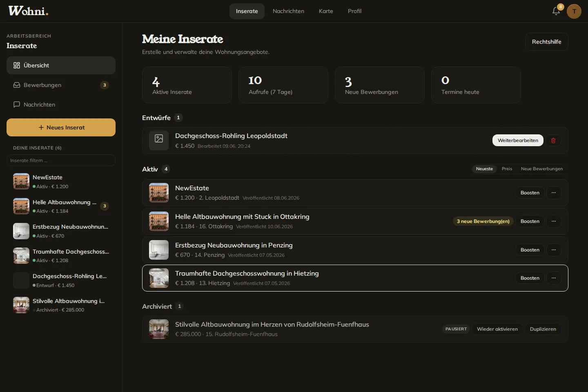Click the Wohni logo
588x392 pixels.
[x=28, y=11]
